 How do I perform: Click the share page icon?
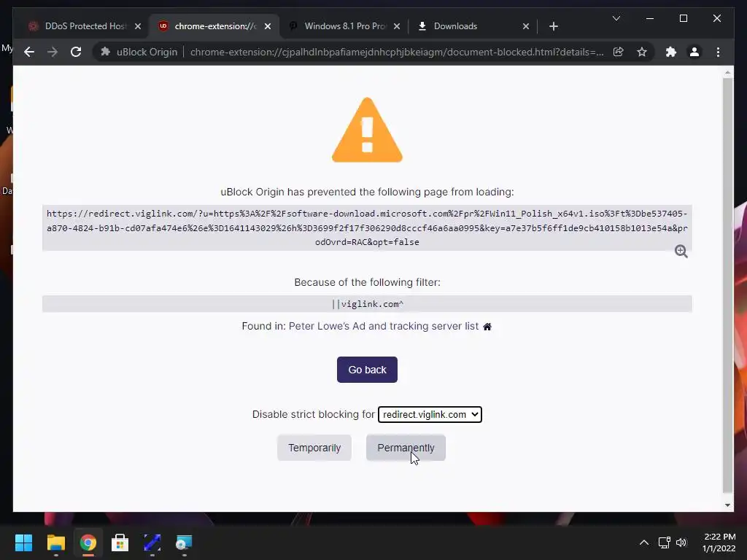619,52
